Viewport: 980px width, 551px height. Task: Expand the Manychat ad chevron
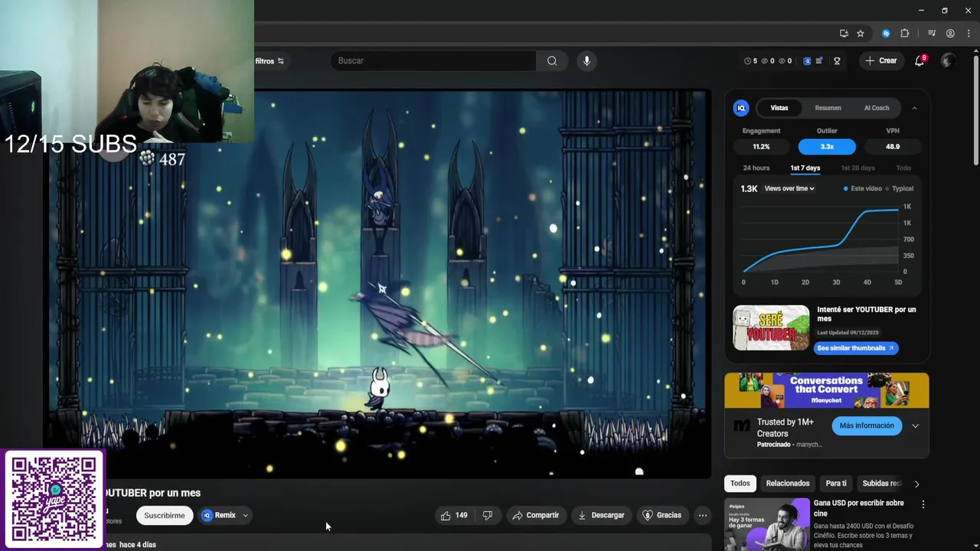[x=915, y=425]
